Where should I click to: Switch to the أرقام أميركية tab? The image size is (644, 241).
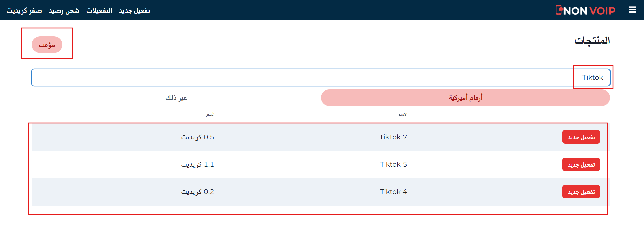465,98
